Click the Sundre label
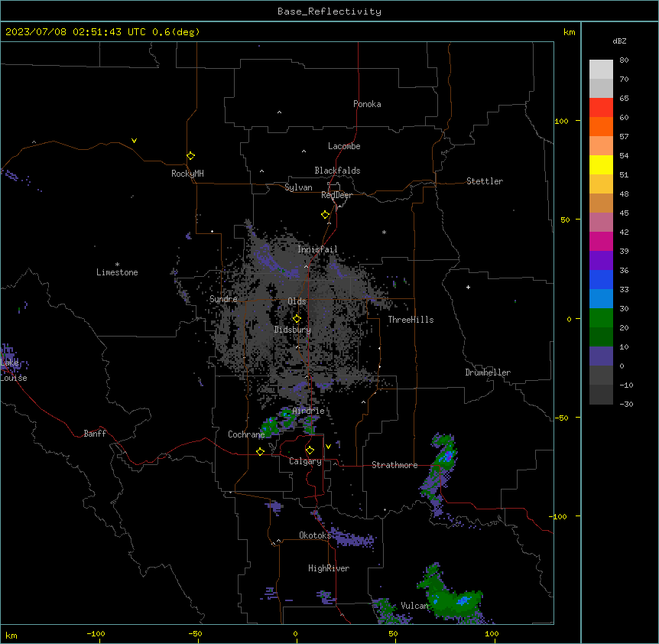The image size is (659, 644). point(223,299)
